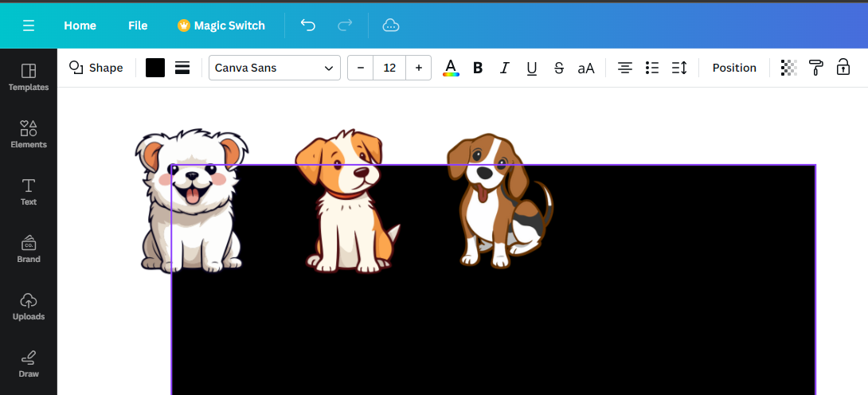Go to Home
Image resolution: width=868 pixels, height=395 pixels.
coord(80,25)
